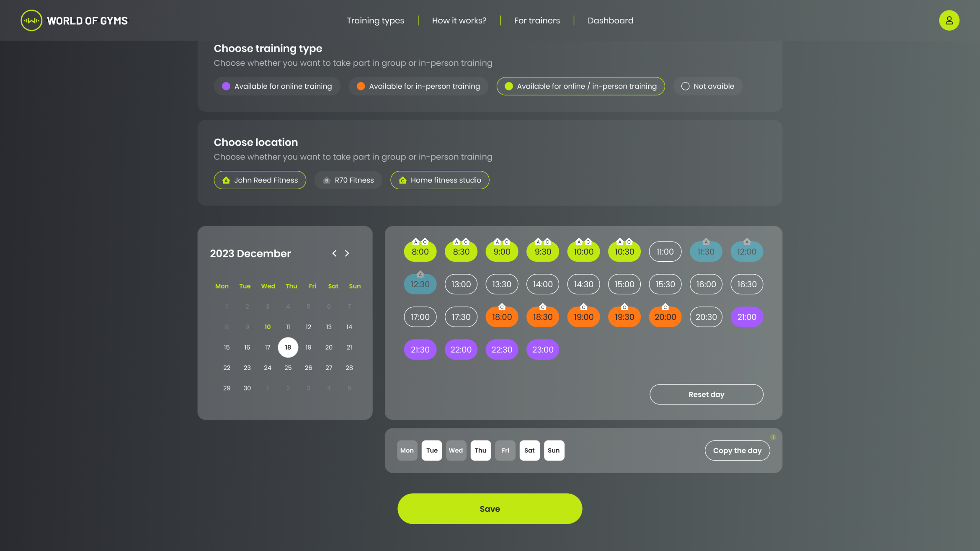Screen dimensions: 980x551
Task: Enable Wed in the copy-day selector
Action: [456, 450]
